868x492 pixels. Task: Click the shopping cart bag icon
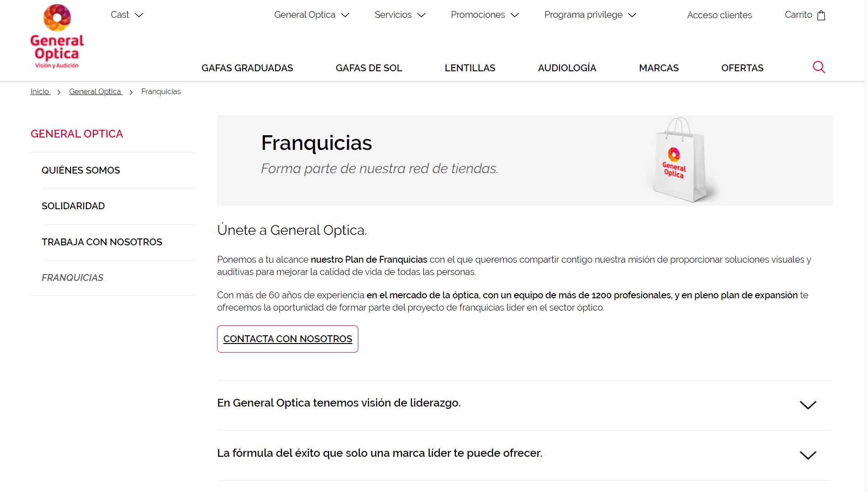821,15
